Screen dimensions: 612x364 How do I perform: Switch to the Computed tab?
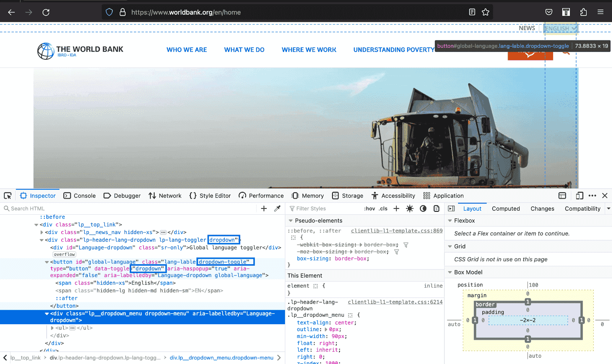(x=506, y=208)
